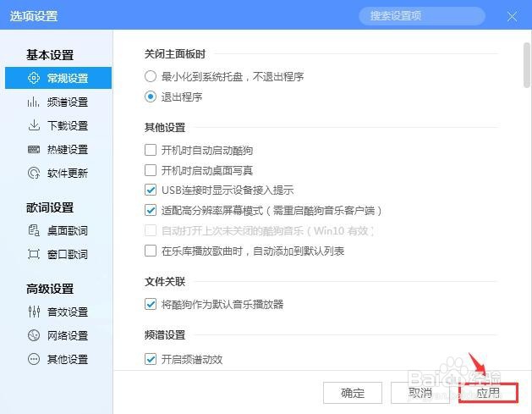Click the 文件关联 section title
The width and height of the screenshot is (532, 414).
click(x=165, y=282)
